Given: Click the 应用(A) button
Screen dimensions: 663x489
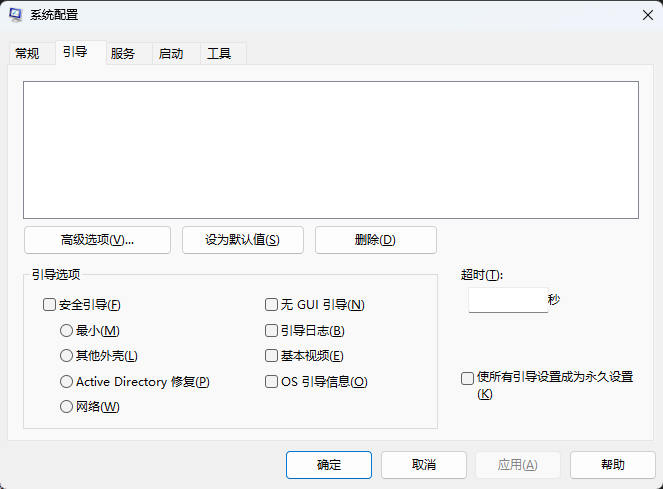Looking at the screenshot, I should (518, 465).
